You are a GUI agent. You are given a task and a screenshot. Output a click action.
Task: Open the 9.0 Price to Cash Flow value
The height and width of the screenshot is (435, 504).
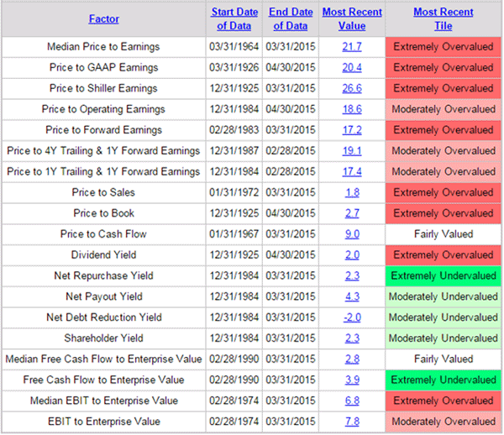(352, 234)
